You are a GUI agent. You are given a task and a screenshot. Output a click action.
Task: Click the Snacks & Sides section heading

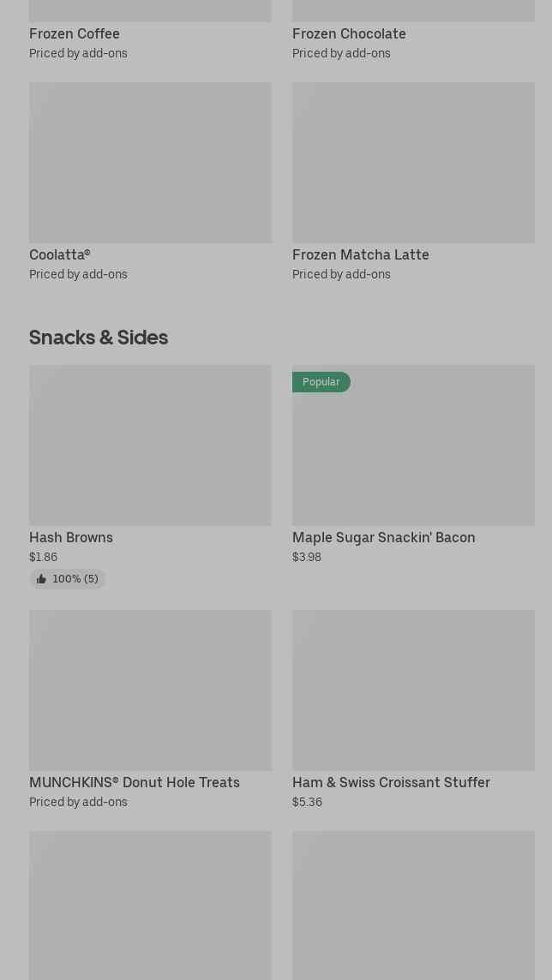click(x=99, y=338)
